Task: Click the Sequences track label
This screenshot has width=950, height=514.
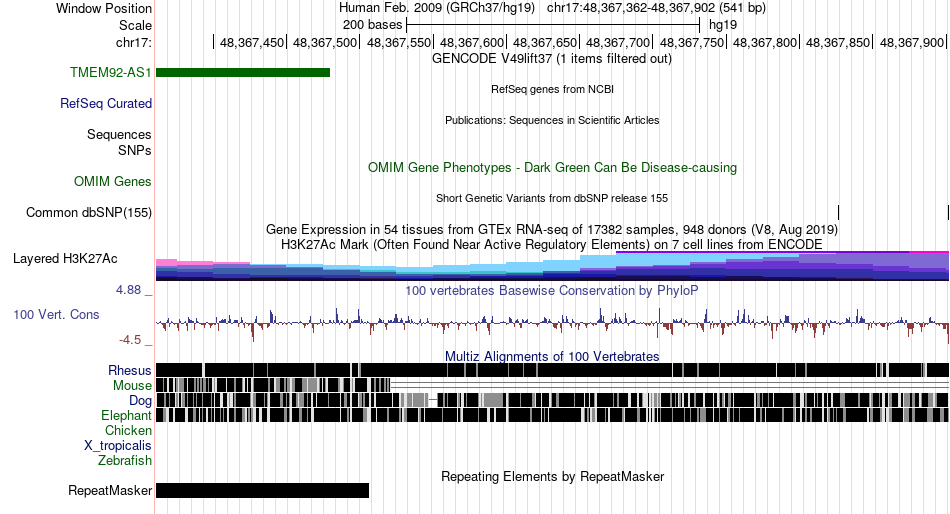Action: pyautogui.click(x=119, y=134)
